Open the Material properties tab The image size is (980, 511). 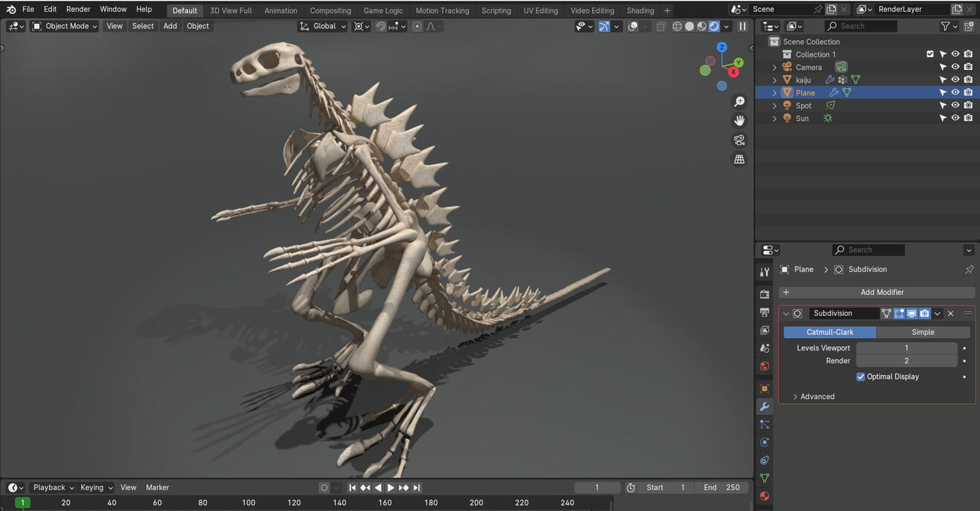765,496
